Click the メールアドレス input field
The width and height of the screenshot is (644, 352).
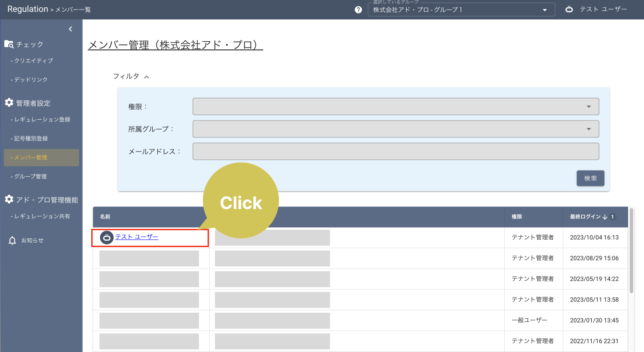396,151
